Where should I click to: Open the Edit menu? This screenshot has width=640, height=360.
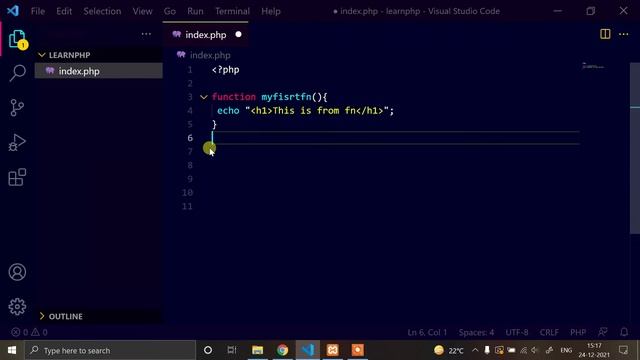[x=64, y=11]
